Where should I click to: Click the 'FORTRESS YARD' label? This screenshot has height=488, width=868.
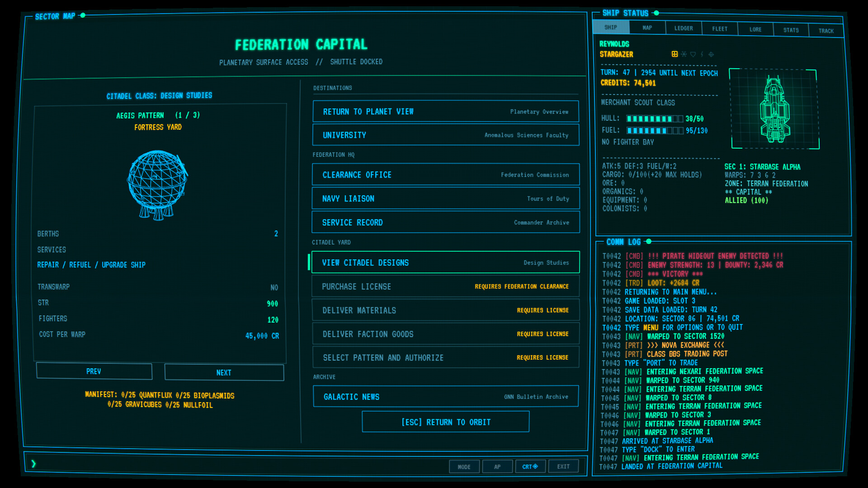pos(158,127)
